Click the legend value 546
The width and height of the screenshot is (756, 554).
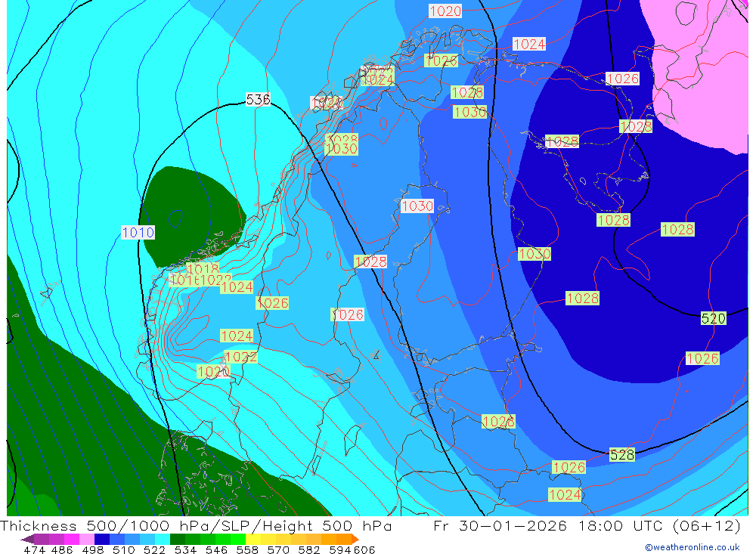click(216, 549)
